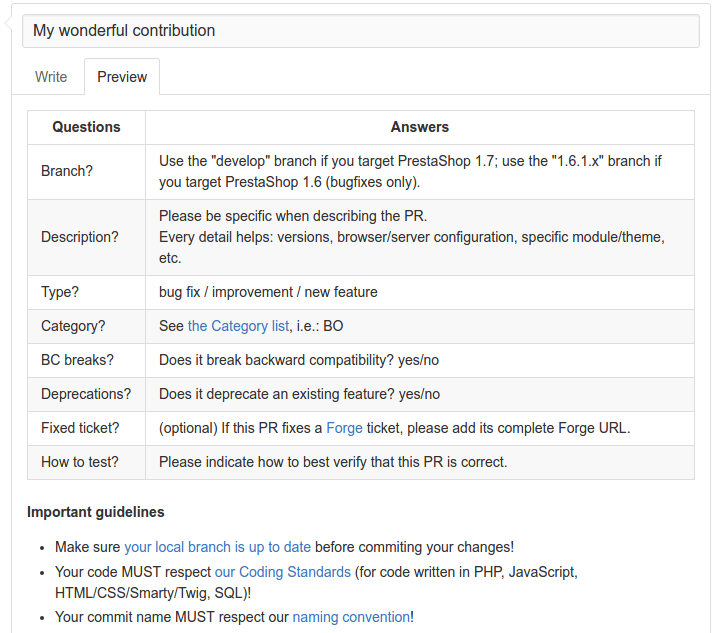The width and height of the screenshot is (715, 633).
Task: Click the title field "My wonderful contribution"
Action: click(x=360, y=31)
